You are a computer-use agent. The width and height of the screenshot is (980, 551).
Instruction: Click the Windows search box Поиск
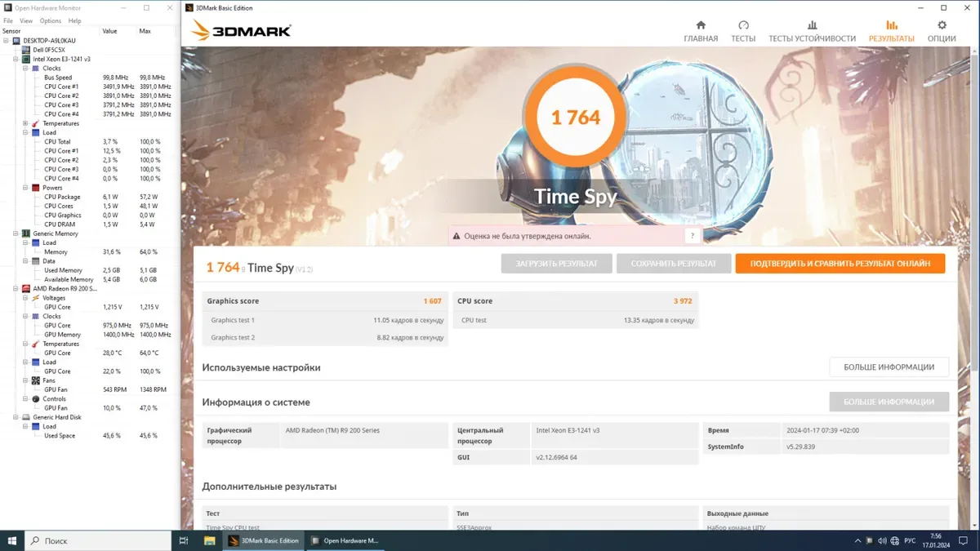click(x=98, y=540)
